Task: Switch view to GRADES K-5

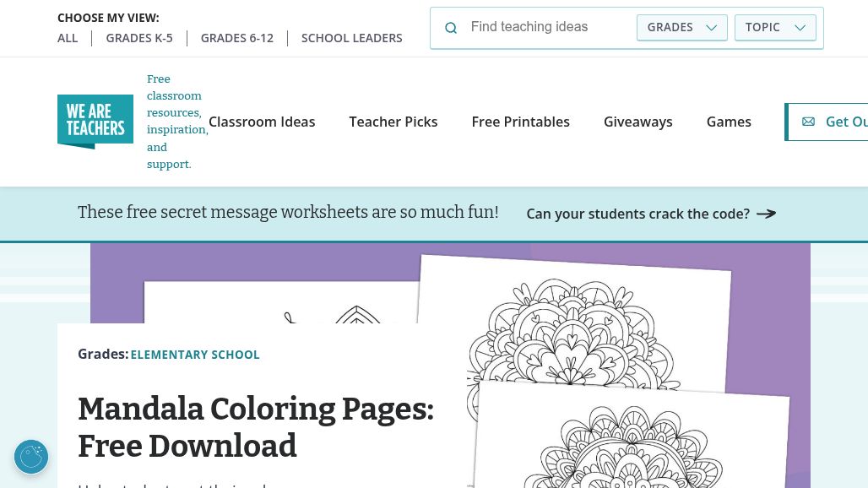Action: (x=139, y=38)
